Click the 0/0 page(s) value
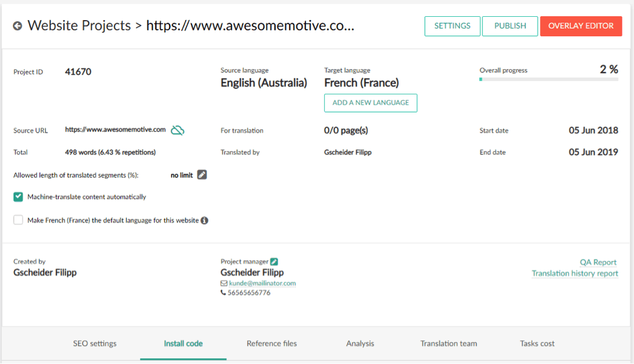634x364 pixels. 346,131
